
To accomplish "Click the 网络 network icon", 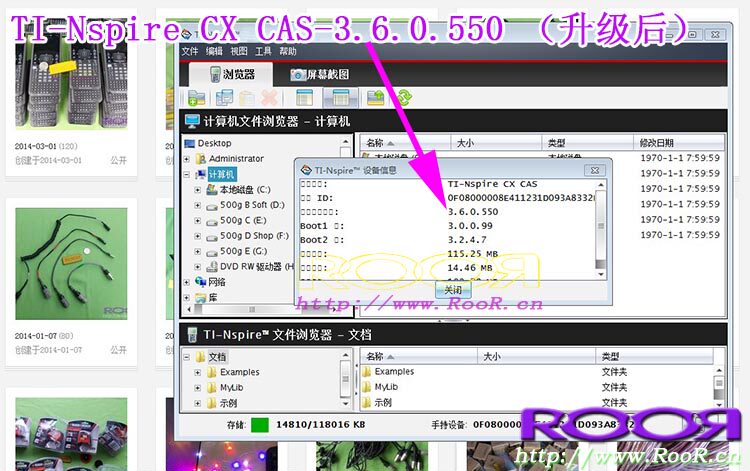I will coord(201,282).
